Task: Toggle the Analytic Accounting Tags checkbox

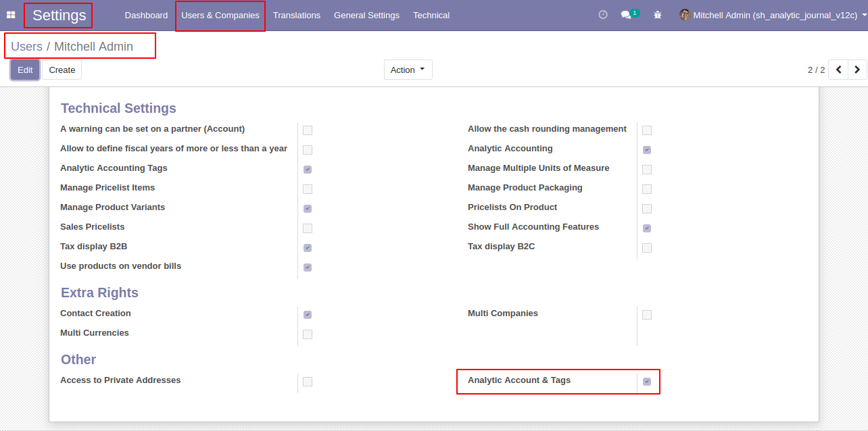Action: click(x=308, y=170)
